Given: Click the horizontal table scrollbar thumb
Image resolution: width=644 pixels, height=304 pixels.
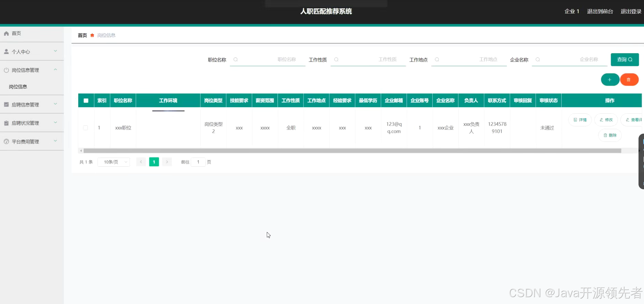Looking at the screenshot, I should [x=352, y=151].
